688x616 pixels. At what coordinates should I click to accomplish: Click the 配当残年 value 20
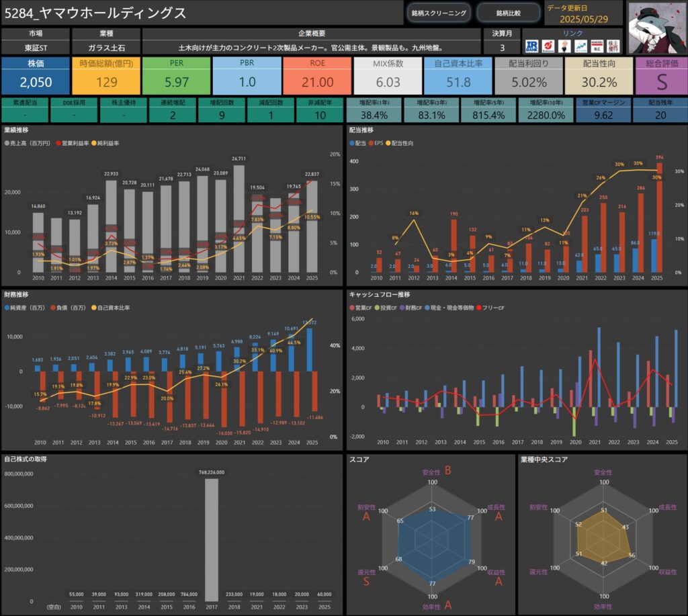660,116
